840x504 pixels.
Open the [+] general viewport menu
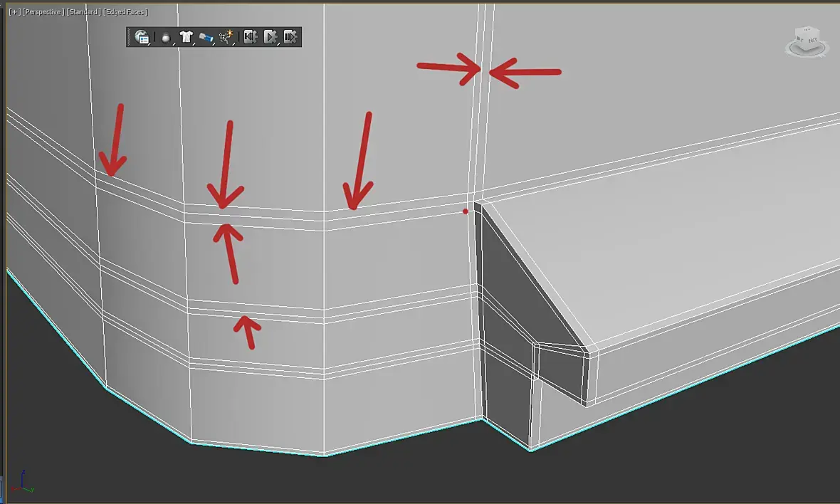coord(14,12)
